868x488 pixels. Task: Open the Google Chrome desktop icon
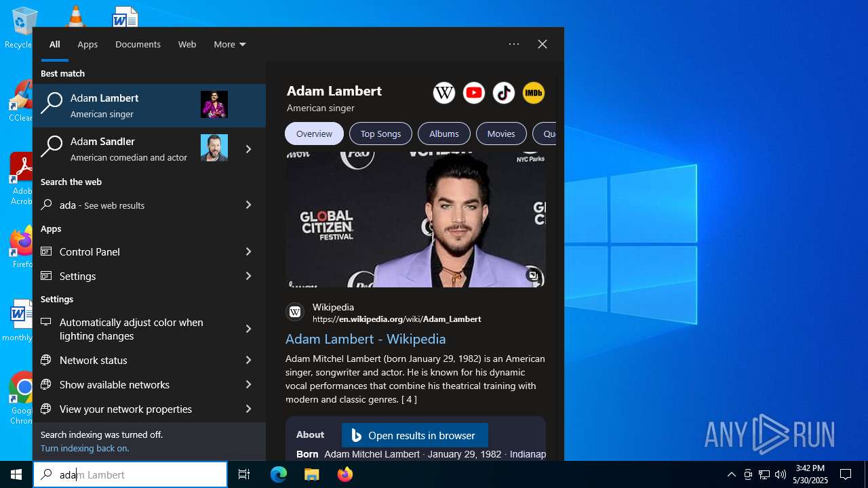coord(22,398)
